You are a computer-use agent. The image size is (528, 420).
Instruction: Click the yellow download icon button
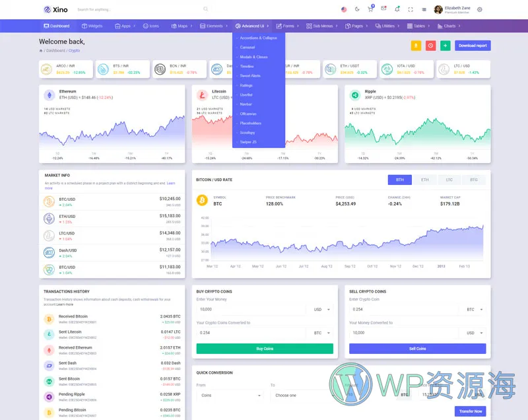[416, 46]
